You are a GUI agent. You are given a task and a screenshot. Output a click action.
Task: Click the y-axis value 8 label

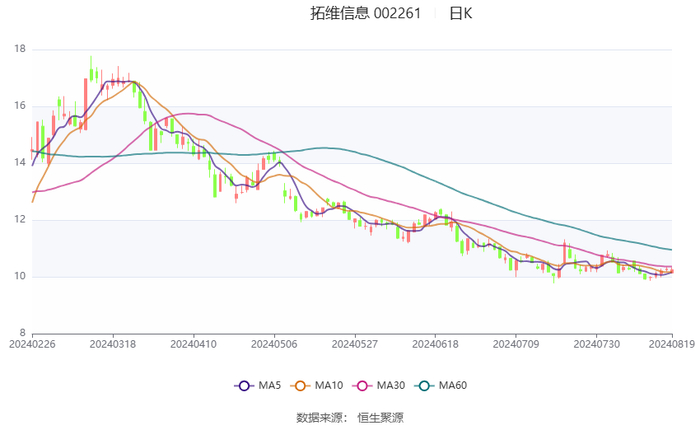23,333
